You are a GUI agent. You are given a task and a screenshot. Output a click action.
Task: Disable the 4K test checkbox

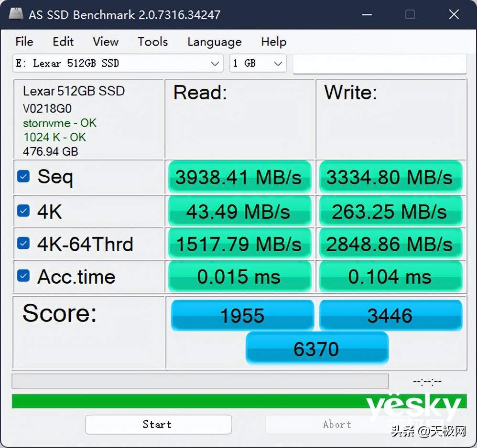[23, 210]
